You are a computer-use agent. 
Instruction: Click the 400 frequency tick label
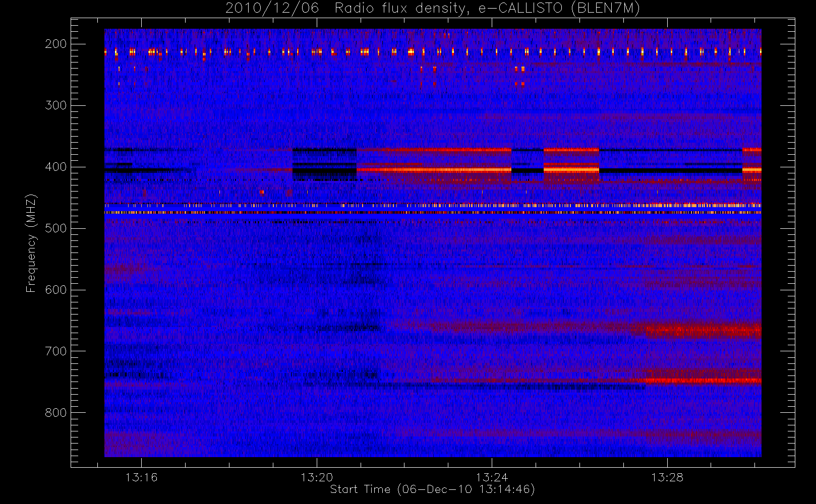click(56, 167)
